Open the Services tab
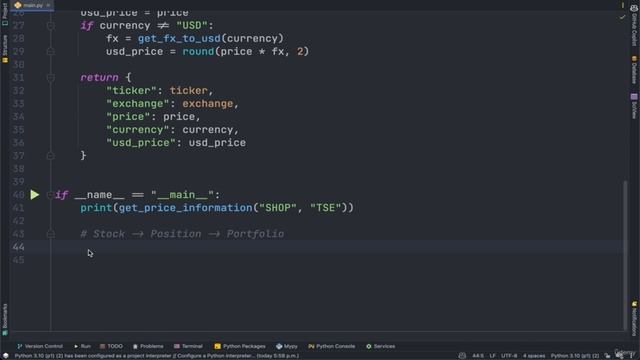640x360 pixels. (381, 346)
